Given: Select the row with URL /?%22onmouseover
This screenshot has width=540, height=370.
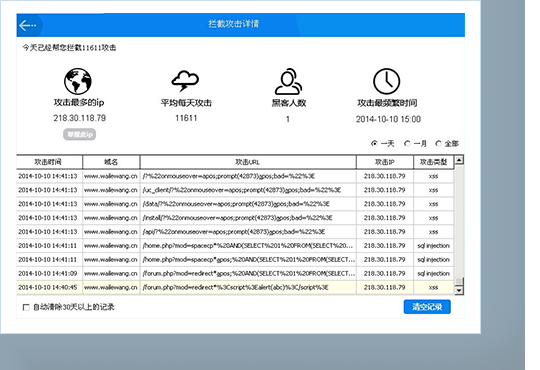Looking at the screenshot, I should (235, 176).
